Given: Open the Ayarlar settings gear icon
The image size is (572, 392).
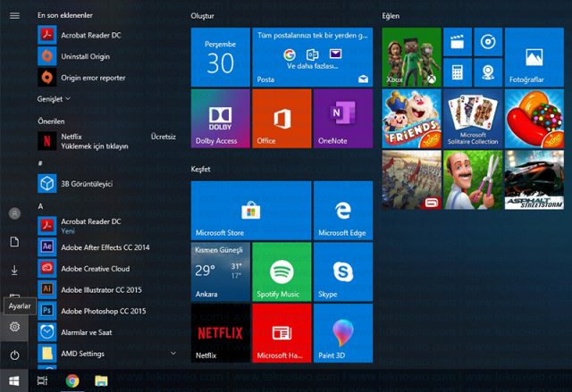Looking at the screenshot, I should (x=14, y=327).
